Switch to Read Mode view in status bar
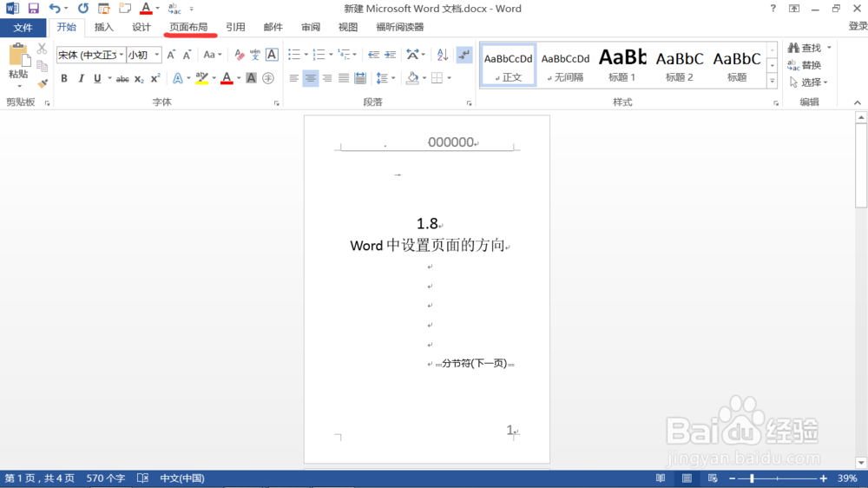The image size is (868, 488). (661, 478)
